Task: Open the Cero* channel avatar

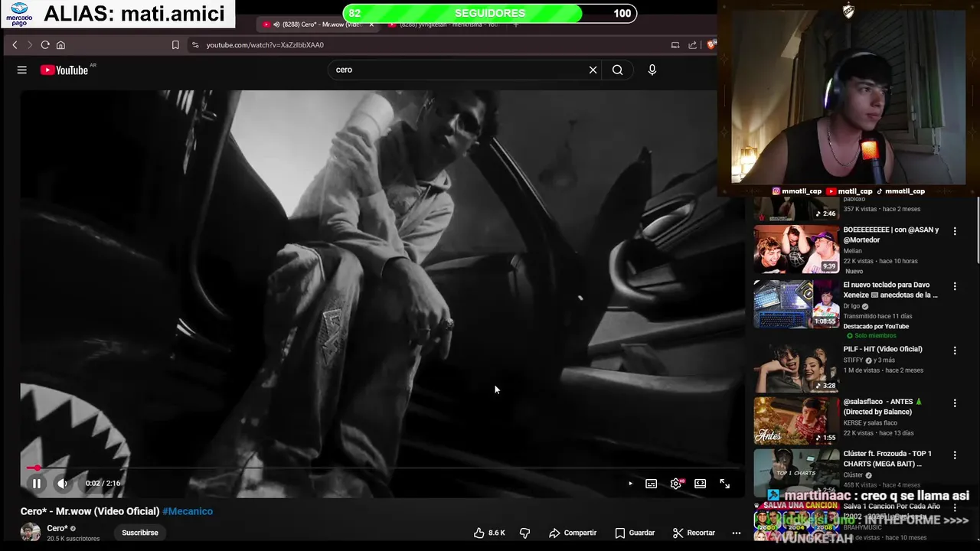Action: pyautogui.click(x=31, y=533)
